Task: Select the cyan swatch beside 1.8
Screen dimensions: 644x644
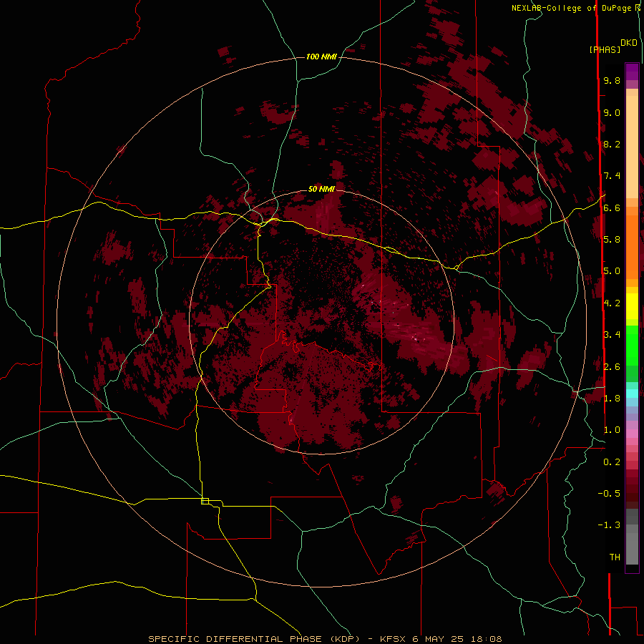Action: point(632,394)
